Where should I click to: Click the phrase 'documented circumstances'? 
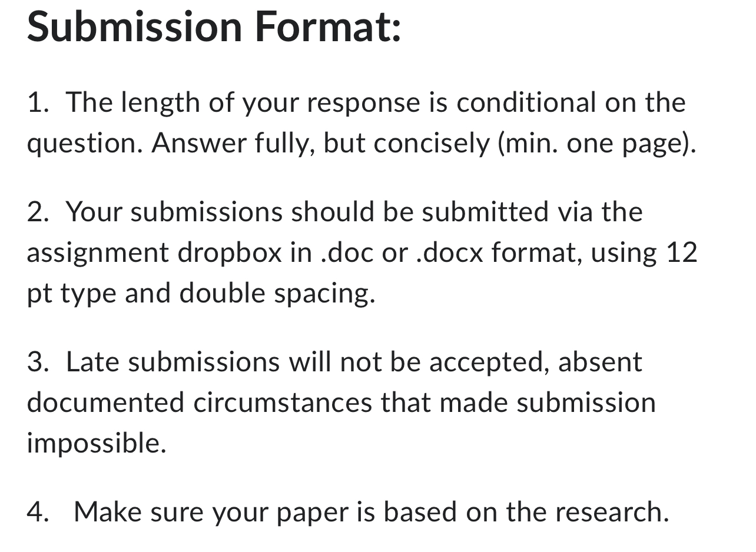click(200, 403)
